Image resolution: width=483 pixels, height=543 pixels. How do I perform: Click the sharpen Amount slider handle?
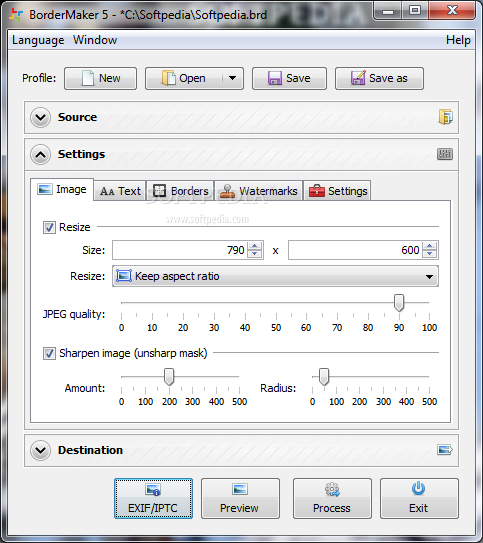tap(169, 377)
